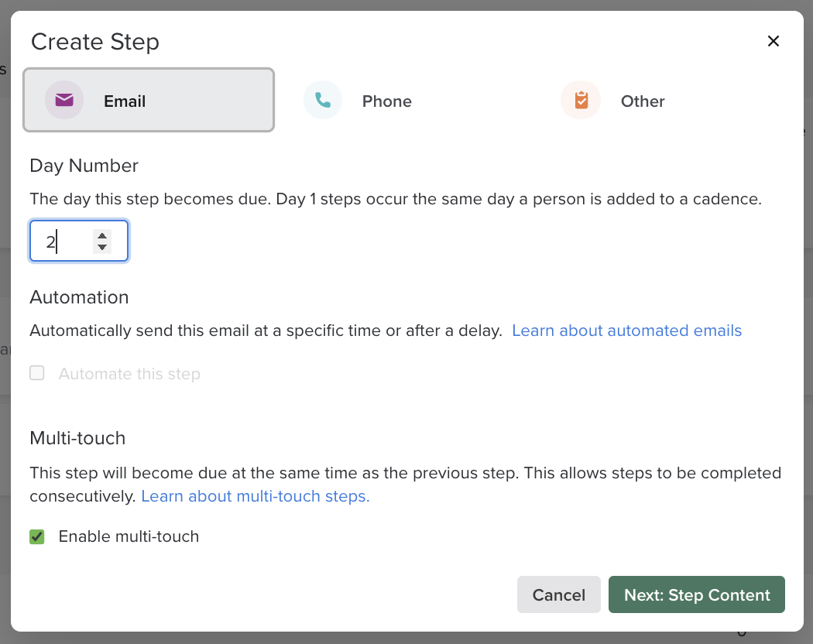Switch to the Phone step type
The image size is (813, 644).
[x=386, y=101]
